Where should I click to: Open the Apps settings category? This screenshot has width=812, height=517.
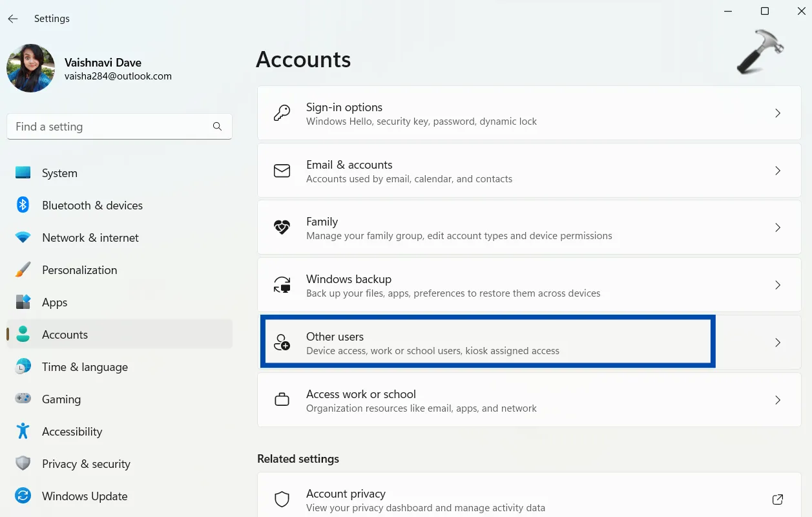tap(55, 302)
